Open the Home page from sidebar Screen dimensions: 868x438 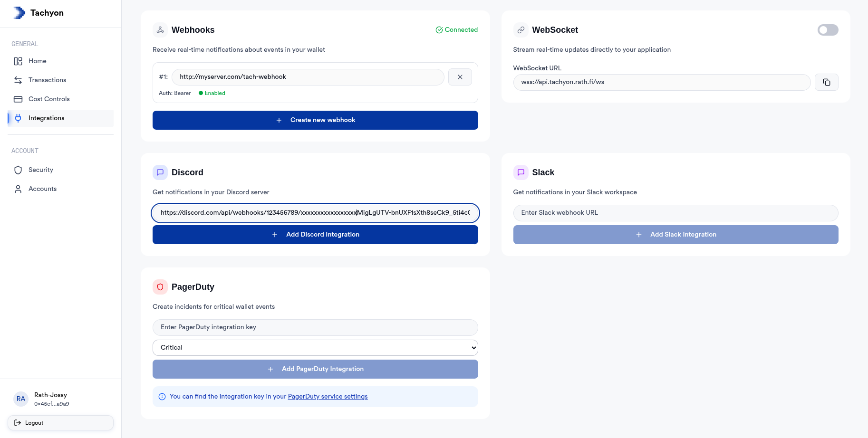[38, 61]
